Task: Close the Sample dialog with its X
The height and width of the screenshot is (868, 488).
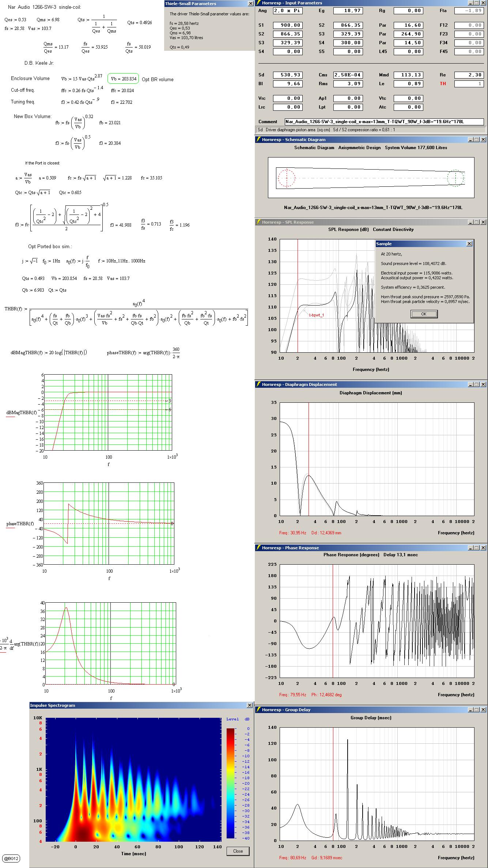Action: point(469,243)
